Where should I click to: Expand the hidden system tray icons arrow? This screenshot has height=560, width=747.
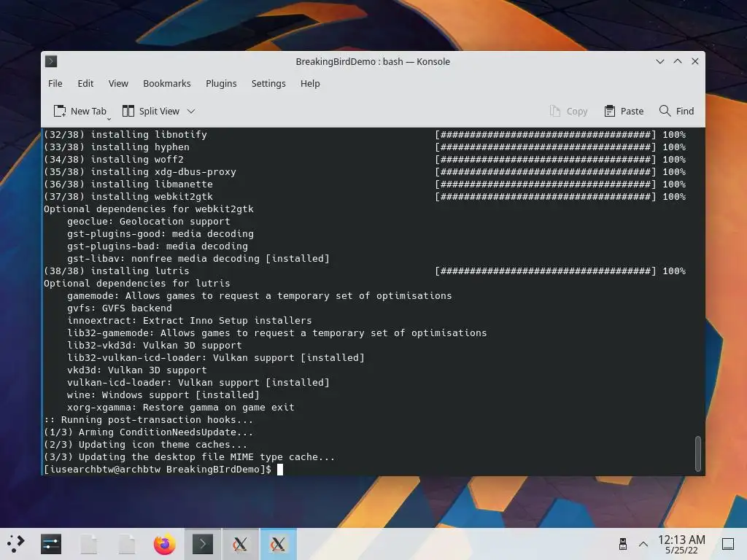click(x=643, y=544)
